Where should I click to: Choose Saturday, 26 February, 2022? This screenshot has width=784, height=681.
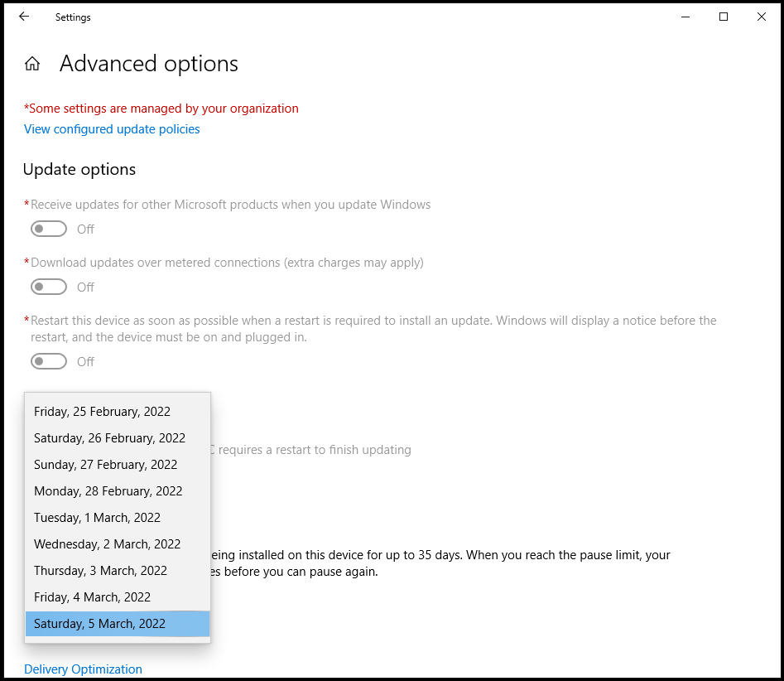(109, 438)
